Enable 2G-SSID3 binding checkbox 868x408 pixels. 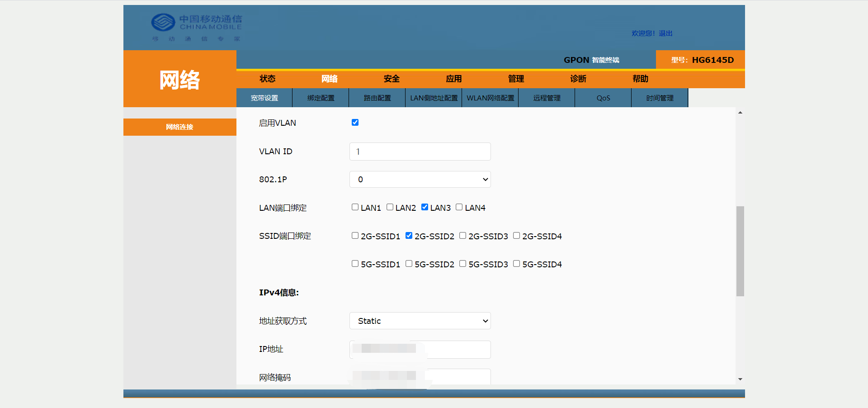(463, 236)
